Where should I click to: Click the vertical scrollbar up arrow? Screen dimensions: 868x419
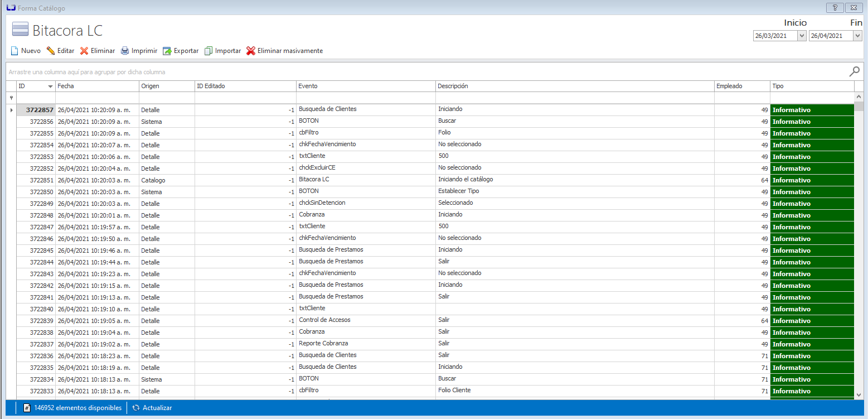tap(859, 97)
